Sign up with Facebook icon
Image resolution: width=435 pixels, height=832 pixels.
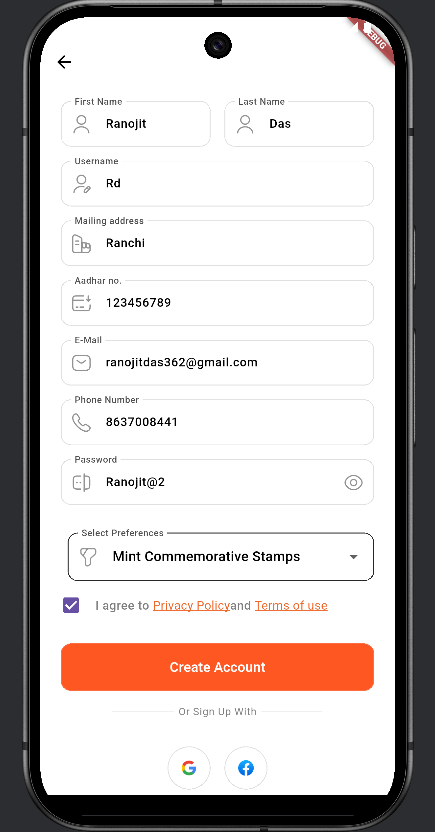pos(246,768)
